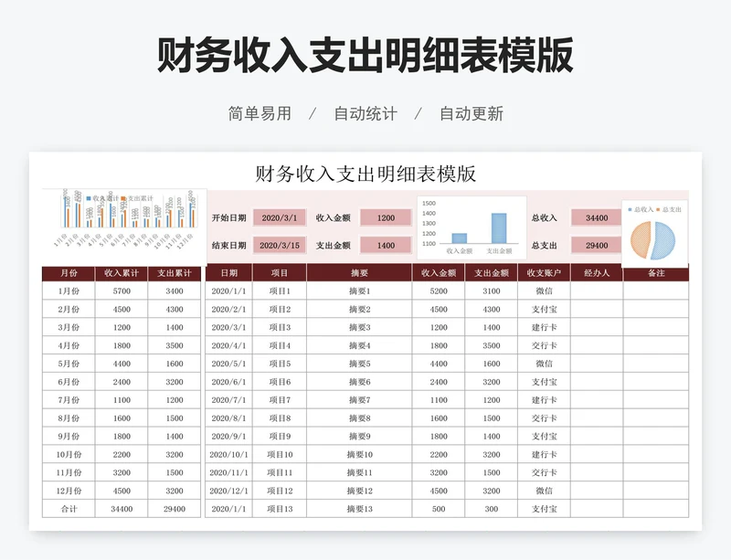Select the 收入金额/支出金额 bar chart
This screenshot has height=560, width=731.
click(471, 228)
